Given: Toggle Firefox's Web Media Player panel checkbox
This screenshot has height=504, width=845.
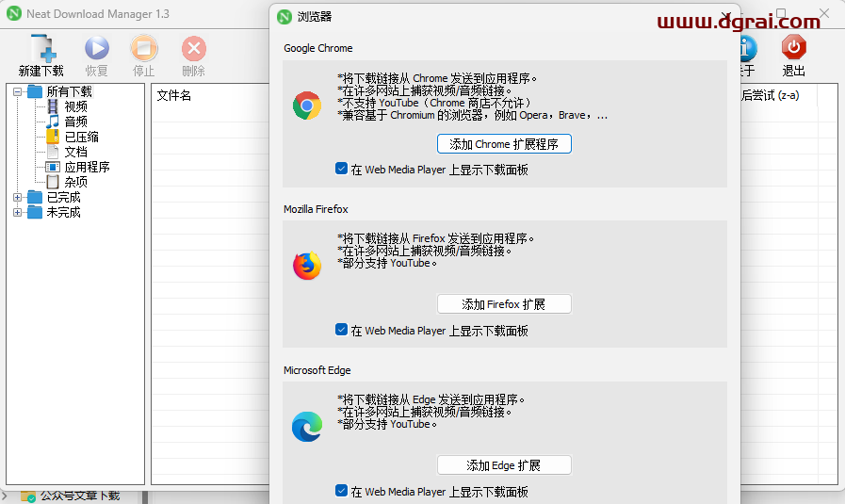Looking at the screenshot, I should (341, 331).
